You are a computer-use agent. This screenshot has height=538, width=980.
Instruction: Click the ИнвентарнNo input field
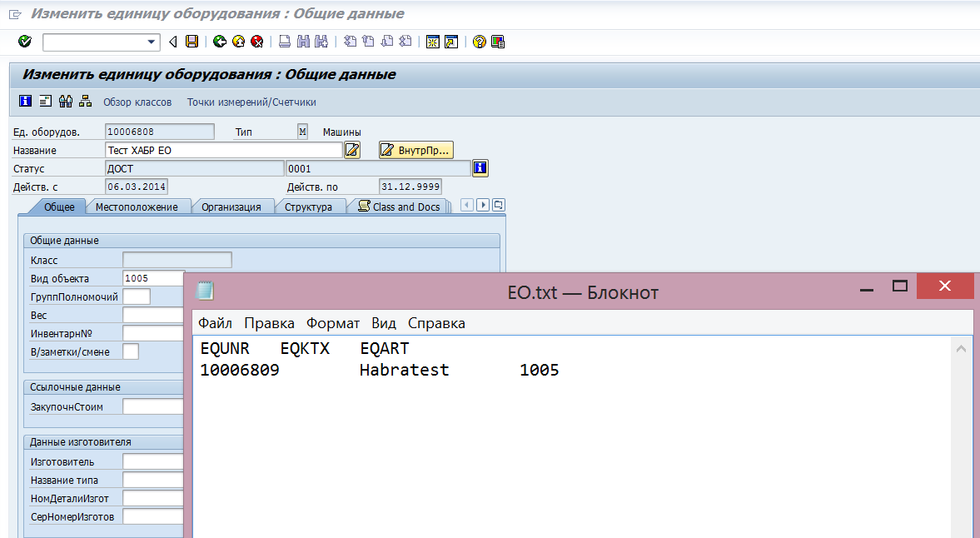(x=154, y=333)
